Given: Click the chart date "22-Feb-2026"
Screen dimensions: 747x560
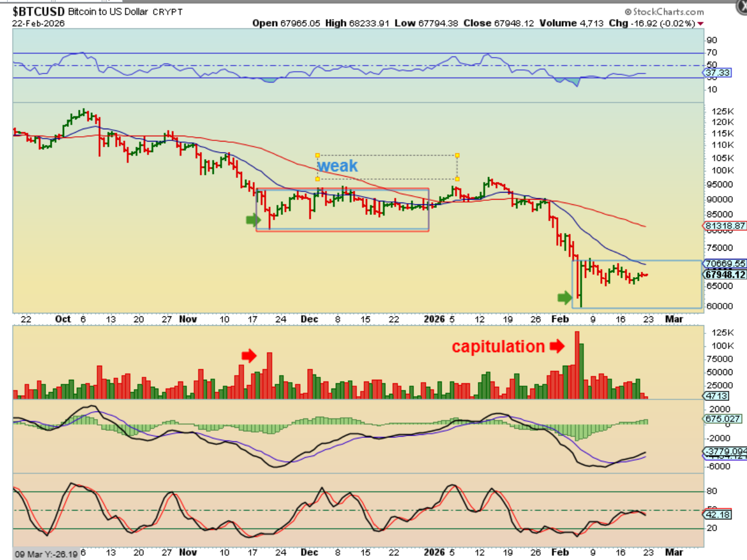Looking at the screenshot, I should [x=38, y=23].
